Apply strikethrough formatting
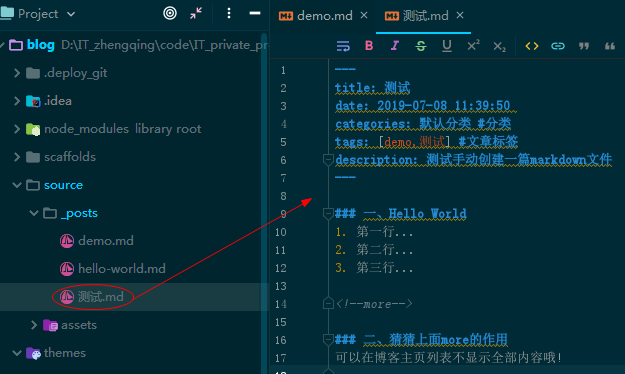This screenshot has height=374, width=625. (421, 46)
